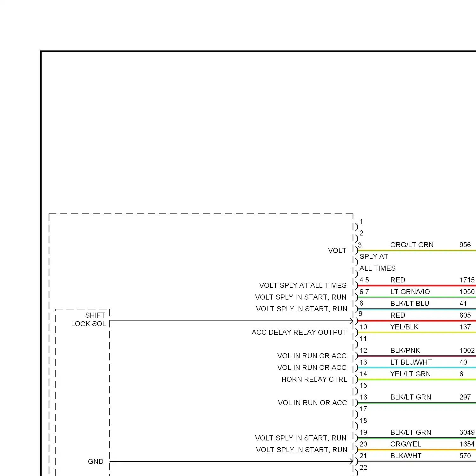Screen dimensions: 476x476
Task: Click circuit number 1715
Action: click(x=467, y=280)
